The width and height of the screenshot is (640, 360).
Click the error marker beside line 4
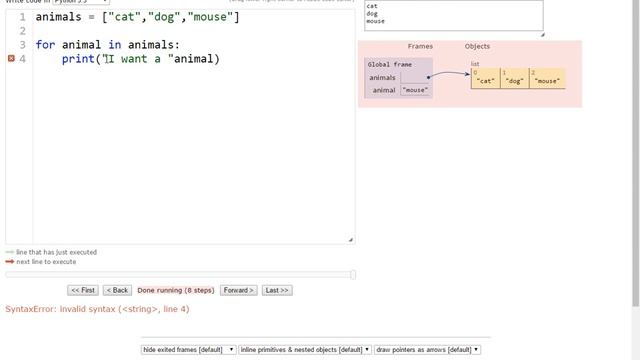(11, 59)
